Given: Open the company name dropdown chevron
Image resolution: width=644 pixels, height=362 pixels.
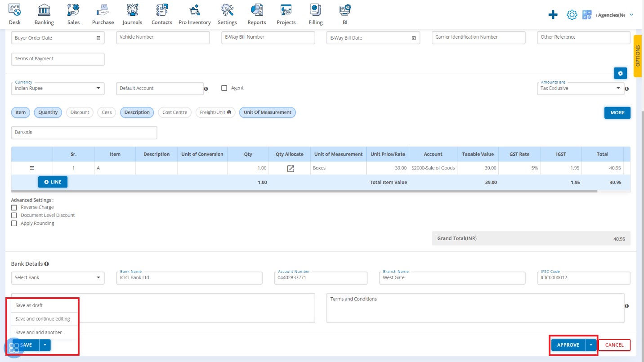Looking at the screenshot, I should 631,15.
